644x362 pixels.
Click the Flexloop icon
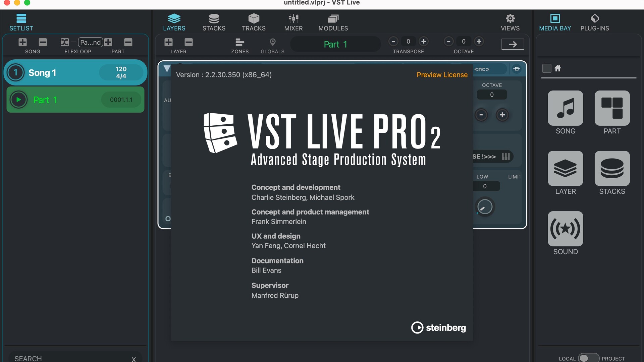[65, 42]
